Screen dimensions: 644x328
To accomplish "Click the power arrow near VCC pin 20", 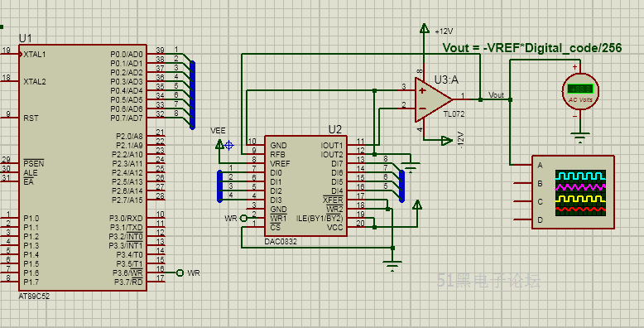I will click(x=417, y=205).
